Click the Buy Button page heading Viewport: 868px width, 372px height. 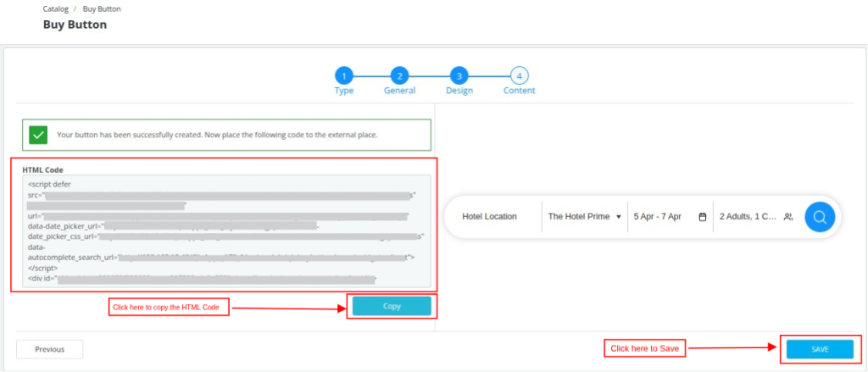coord(75,25)
